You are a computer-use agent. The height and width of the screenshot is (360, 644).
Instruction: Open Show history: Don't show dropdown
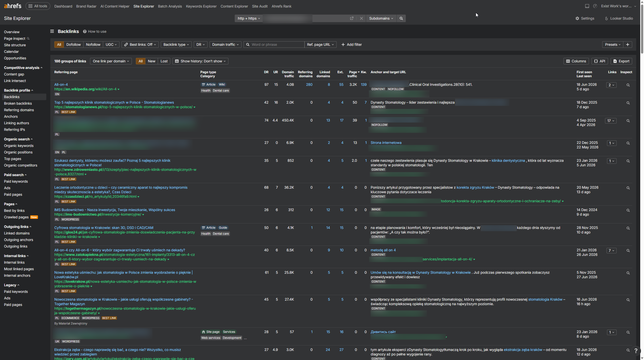(x=200, y=61)
